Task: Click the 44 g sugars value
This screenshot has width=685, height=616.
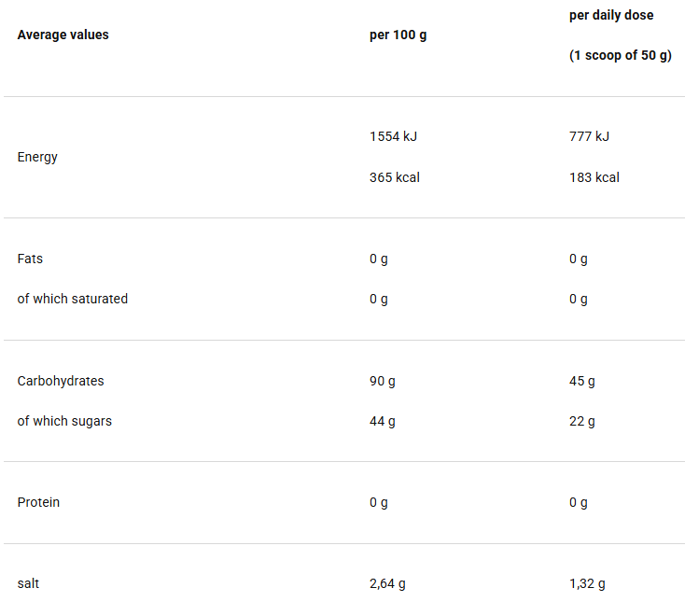Action: coord(383,422)
